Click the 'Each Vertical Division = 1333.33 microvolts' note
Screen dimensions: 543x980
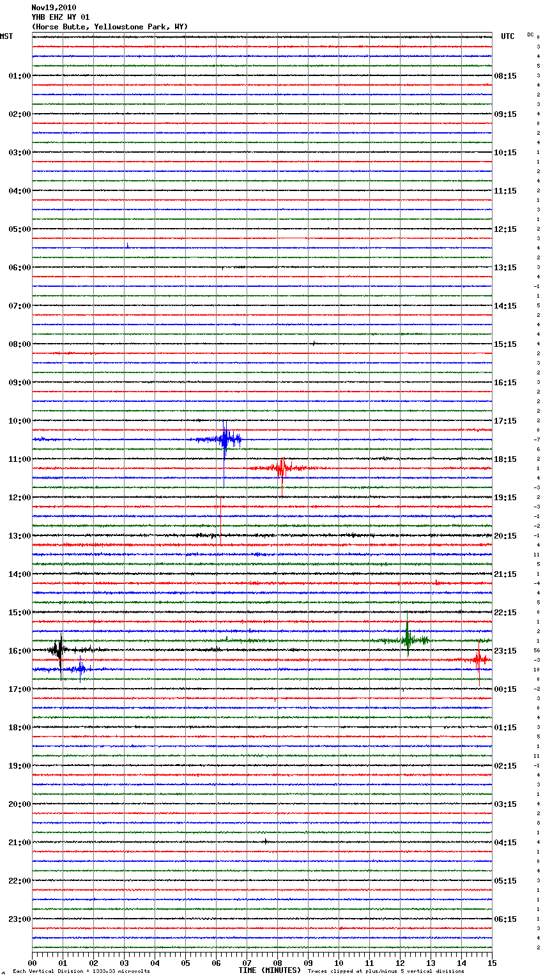point(81,972)
